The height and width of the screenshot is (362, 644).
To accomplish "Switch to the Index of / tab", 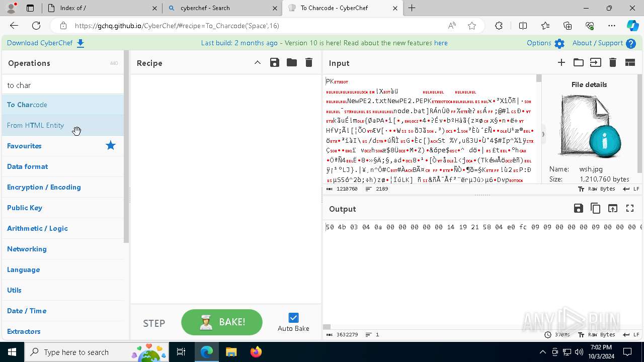I will 103,8.
